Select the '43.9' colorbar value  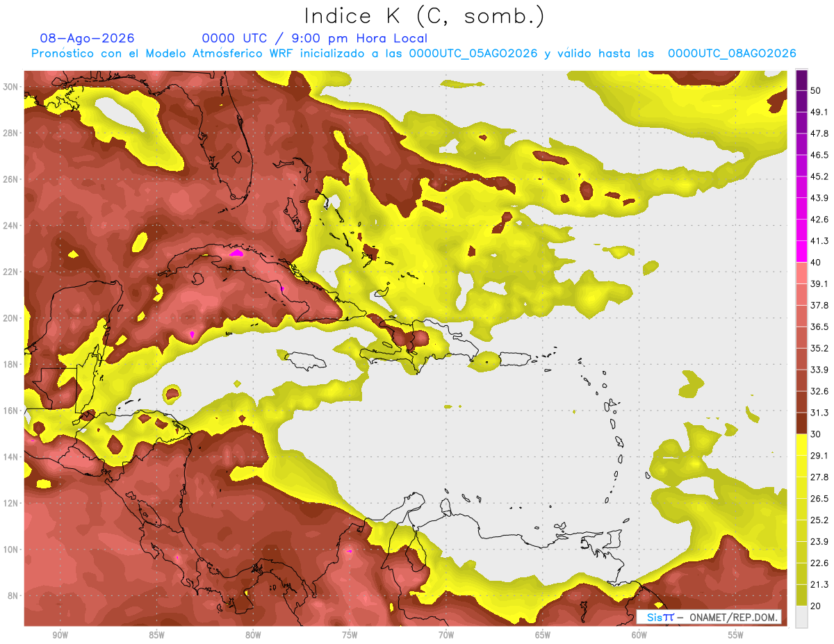(x=819, y=198)
